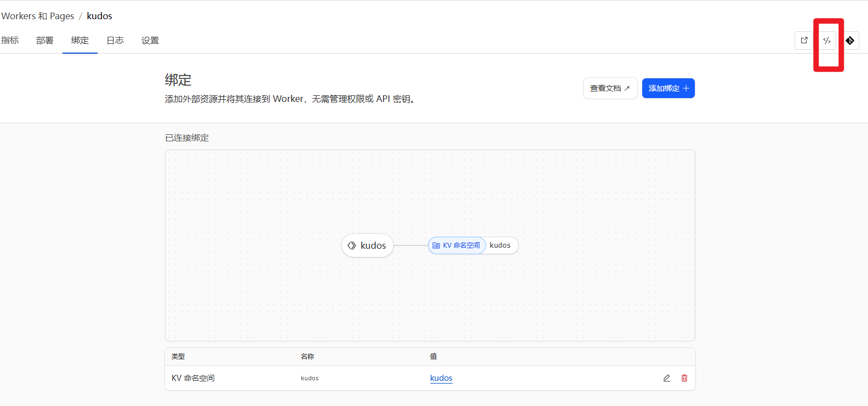Open the 设置 tab
The height and width of the screenshot is (406, 868).
coord(150,41)
